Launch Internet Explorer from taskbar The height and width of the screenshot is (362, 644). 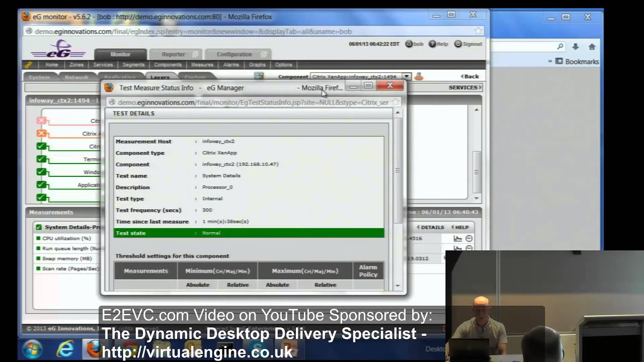pos(65,349)
